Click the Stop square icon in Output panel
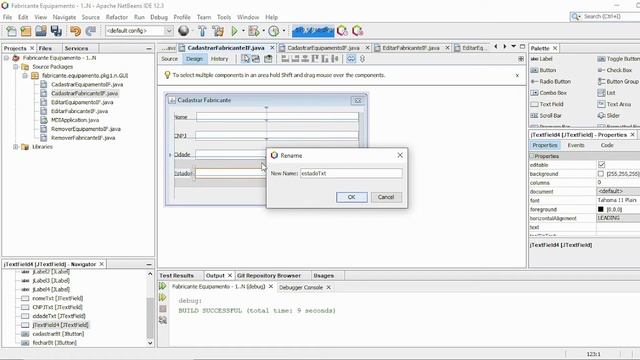The image size is (640, 360). click(x=163, y=309)
